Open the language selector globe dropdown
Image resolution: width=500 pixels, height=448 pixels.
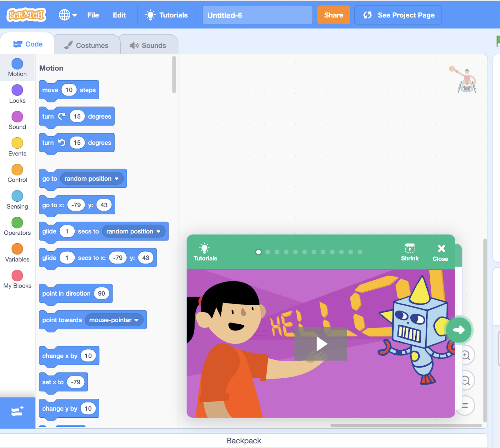(67, 15)
